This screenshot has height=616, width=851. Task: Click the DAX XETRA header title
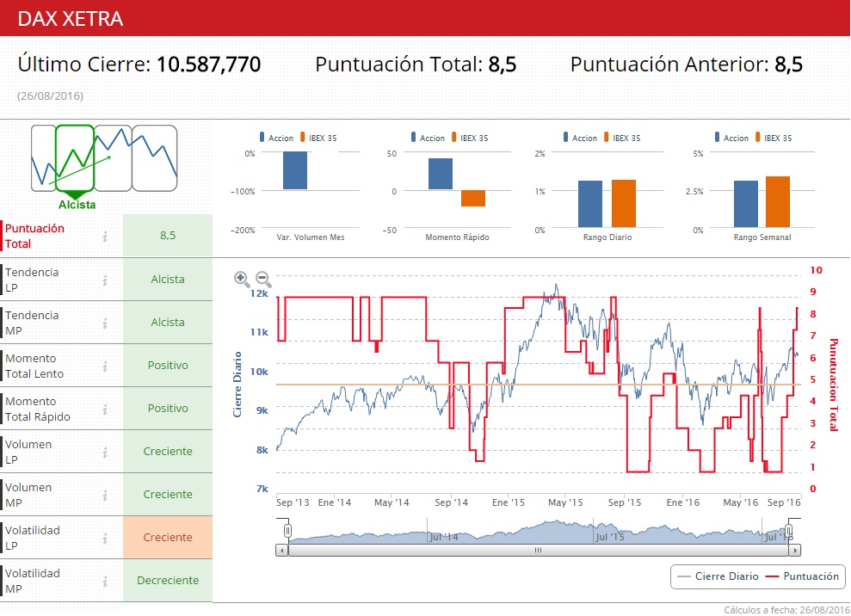(71, 19)
